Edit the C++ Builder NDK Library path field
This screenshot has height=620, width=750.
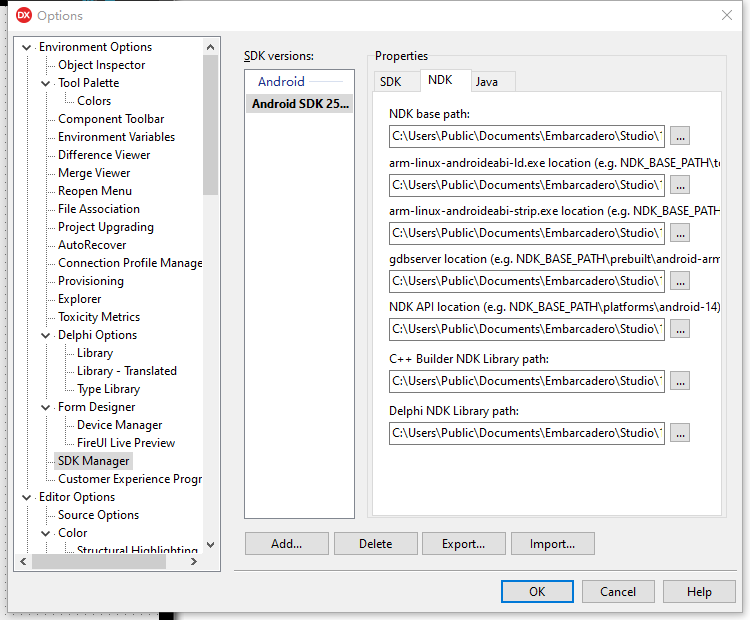click(x=527, y=381)
